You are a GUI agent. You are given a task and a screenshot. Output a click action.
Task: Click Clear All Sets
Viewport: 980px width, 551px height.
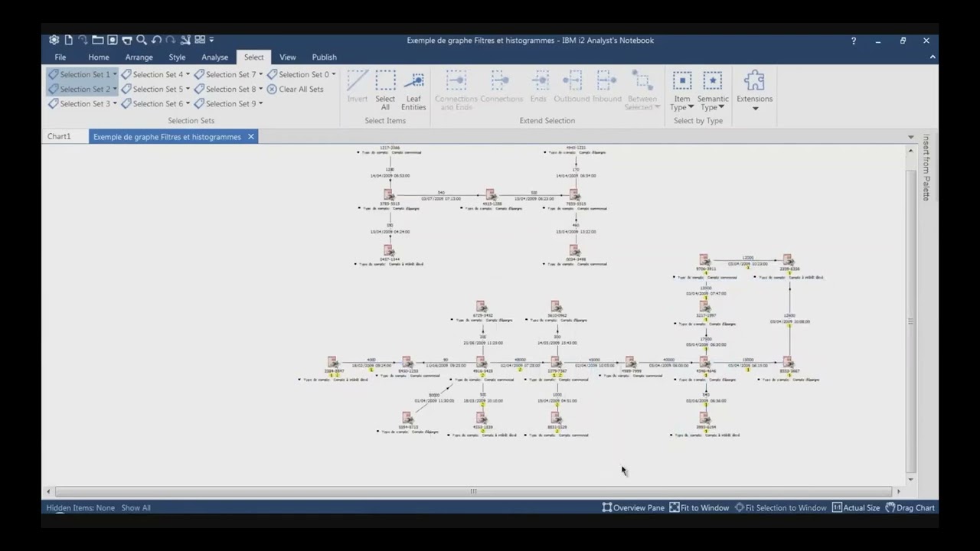[x=295, y=89]
